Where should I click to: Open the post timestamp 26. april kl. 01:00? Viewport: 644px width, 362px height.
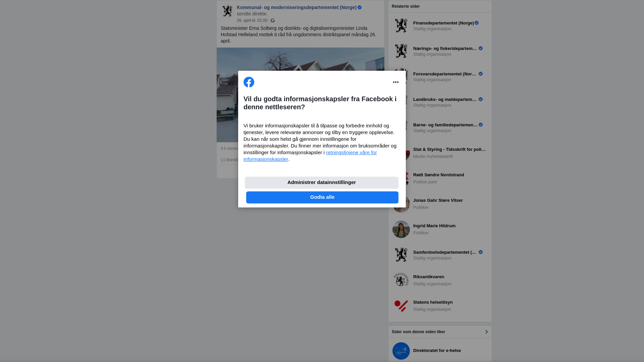[252, 20]
